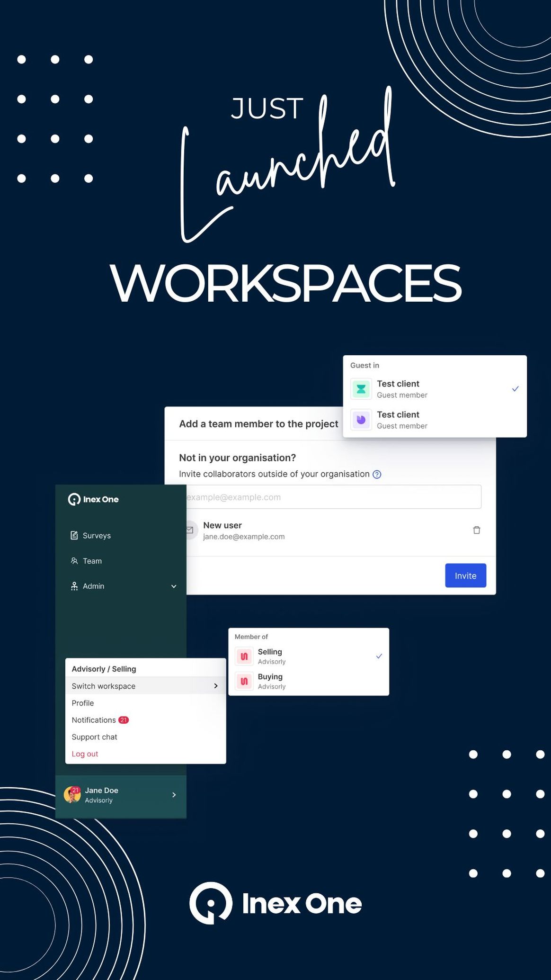The height and width of the screenshot is (980, 551).
Task: Click the purple Test client icon
Action: [361, 420]
